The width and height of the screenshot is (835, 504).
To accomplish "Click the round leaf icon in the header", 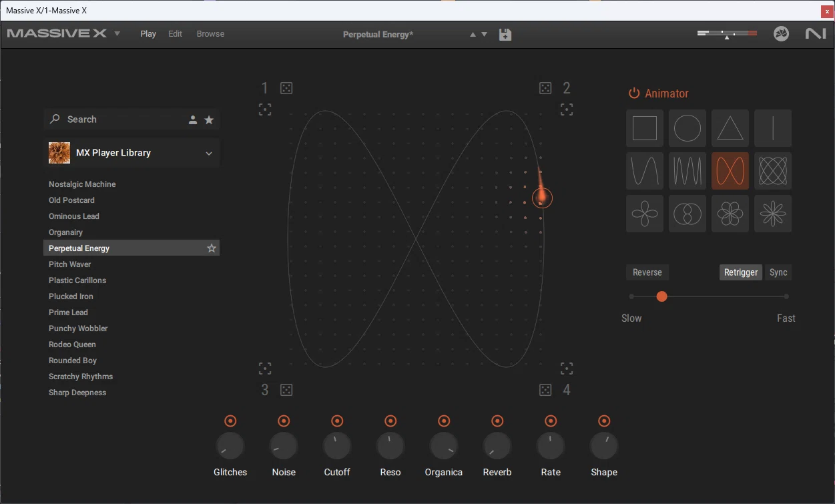I will pyautogui.click(x=782, y=33).
